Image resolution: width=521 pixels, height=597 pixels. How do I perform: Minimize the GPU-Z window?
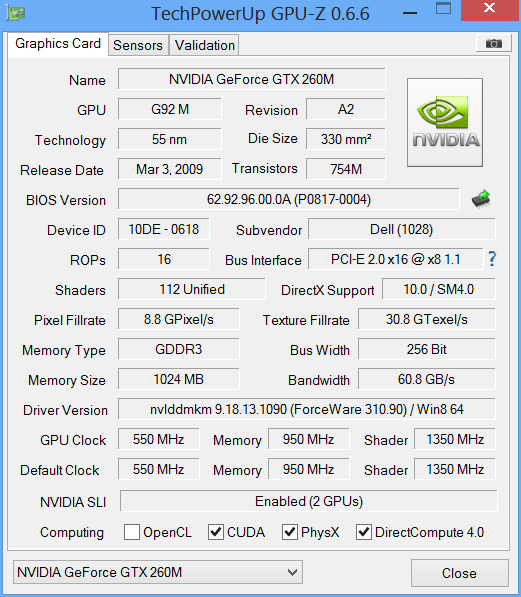[410, 13]
